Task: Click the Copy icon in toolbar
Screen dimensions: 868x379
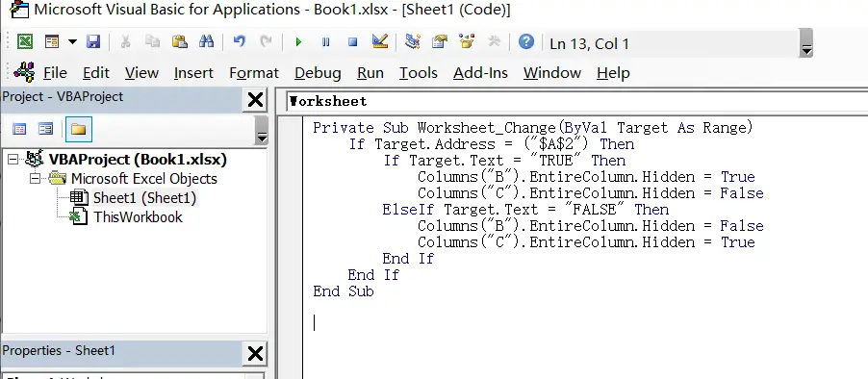Action: click(153, 42)
